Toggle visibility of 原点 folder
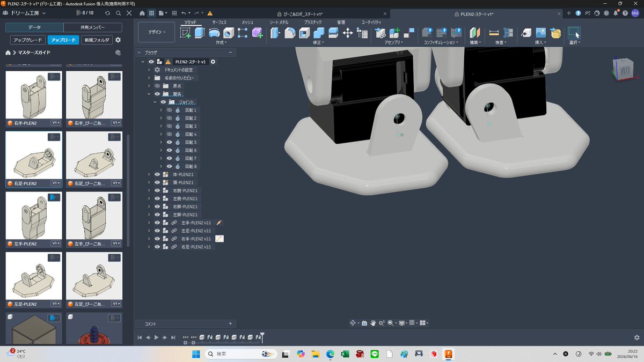This screenshot has height=362, width=644. pyautogui.click(x=157, y=86)
